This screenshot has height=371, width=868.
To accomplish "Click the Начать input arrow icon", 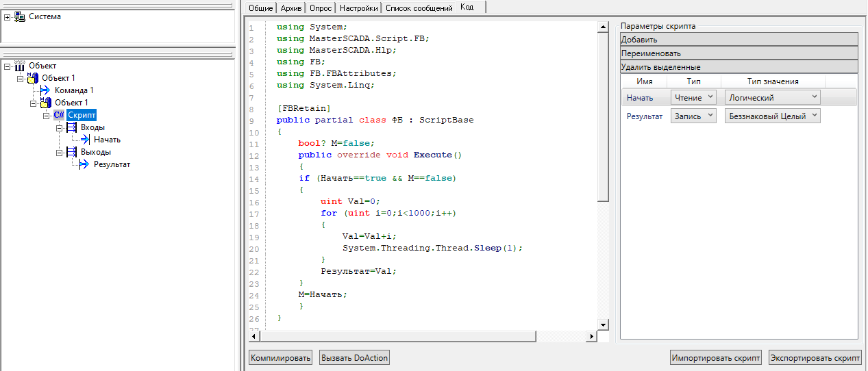I will 85,140.
